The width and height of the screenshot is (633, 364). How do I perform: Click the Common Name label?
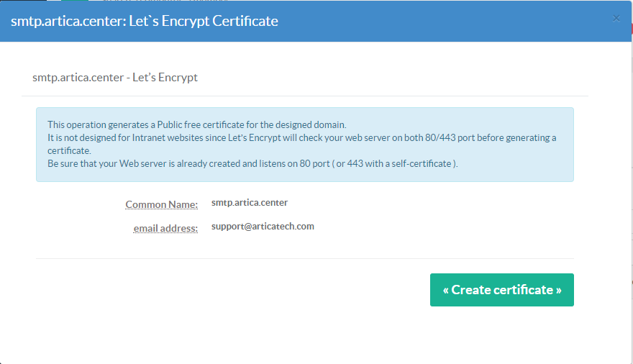point(161,204)
